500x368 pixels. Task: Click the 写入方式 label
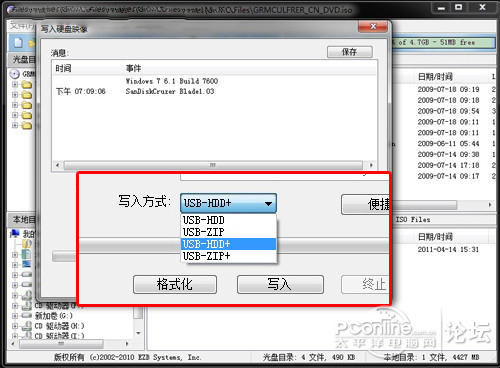[x=144, y=201]
